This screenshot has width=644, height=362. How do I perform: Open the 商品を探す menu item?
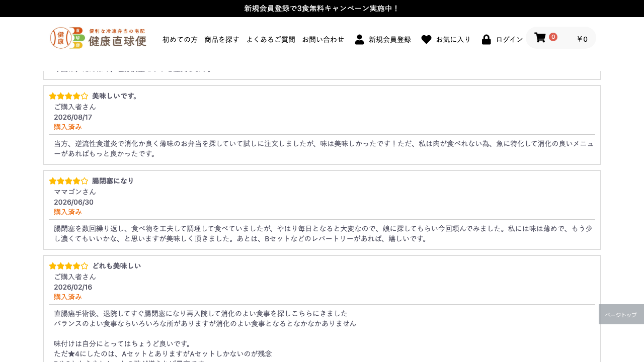(222, 39)
